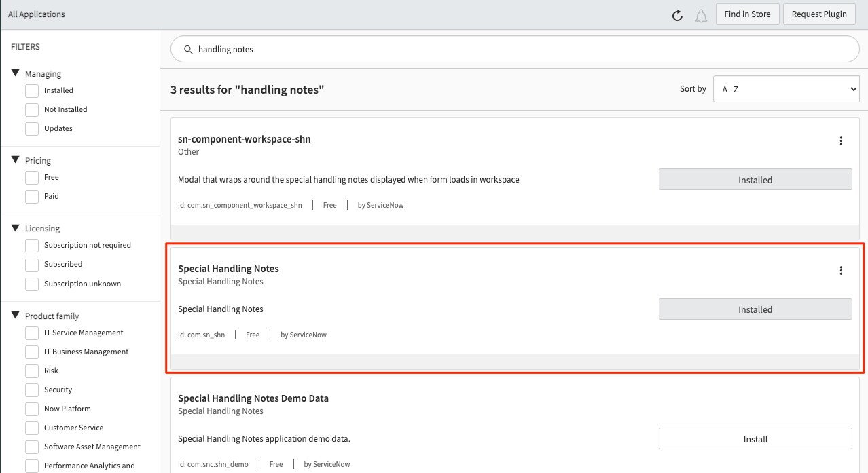Collapse the Licensing filter section
This screenshot has height=473, width=868.
(16, 228)
